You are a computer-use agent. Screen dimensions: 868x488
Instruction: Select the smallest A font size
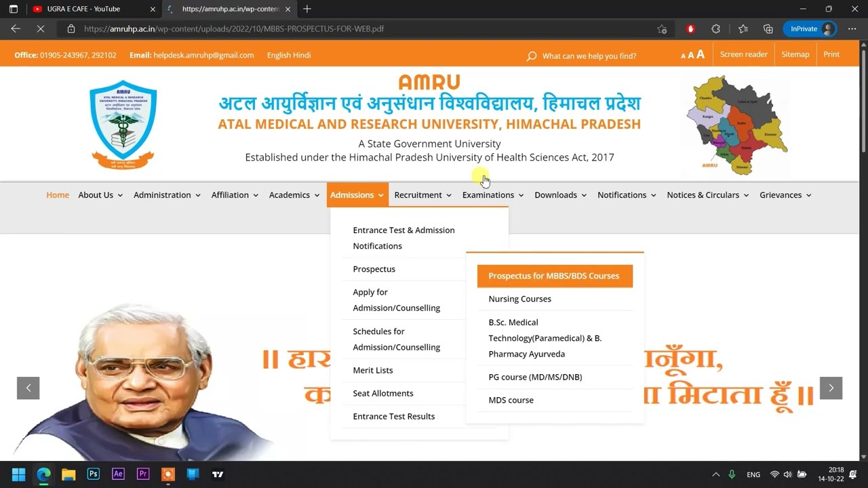tap(684, 56)
